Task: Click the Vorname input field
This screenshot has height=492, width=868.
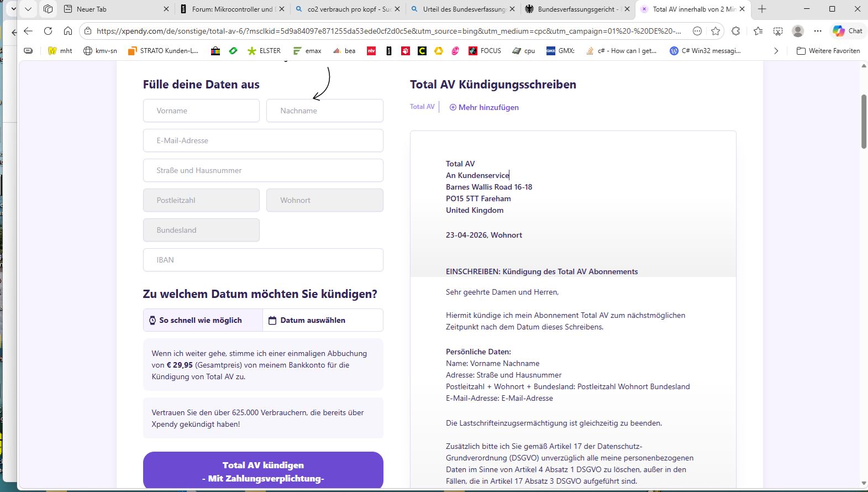Action: click(x=201, y=111)
